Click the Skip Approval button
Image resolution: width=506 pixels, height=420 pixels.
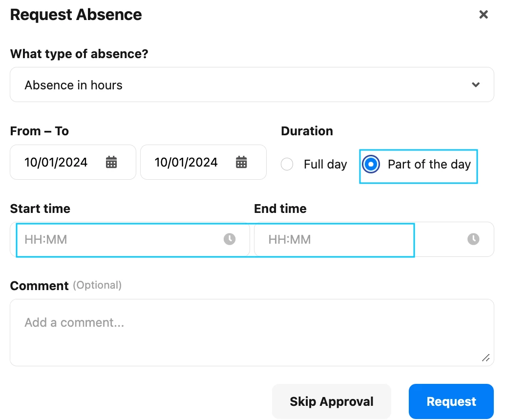(x=332, y=401)
